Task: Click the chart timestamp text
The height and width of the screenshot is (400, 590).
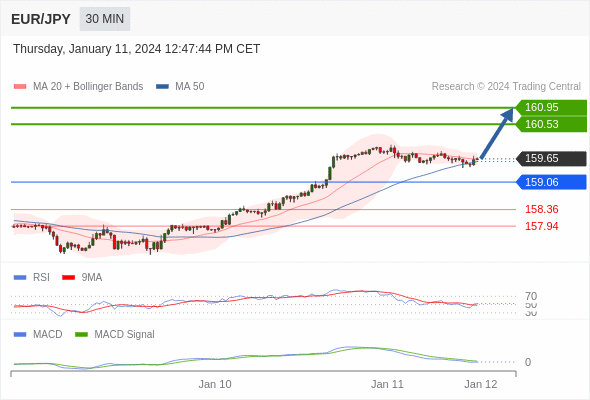Action: click(x=137, y=49)
